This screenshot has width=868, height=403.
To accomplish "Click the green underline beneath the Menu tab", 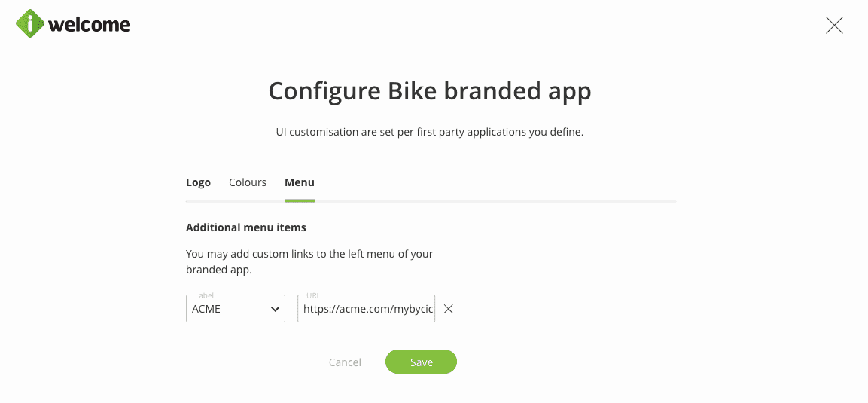I will tap(300, 200).
